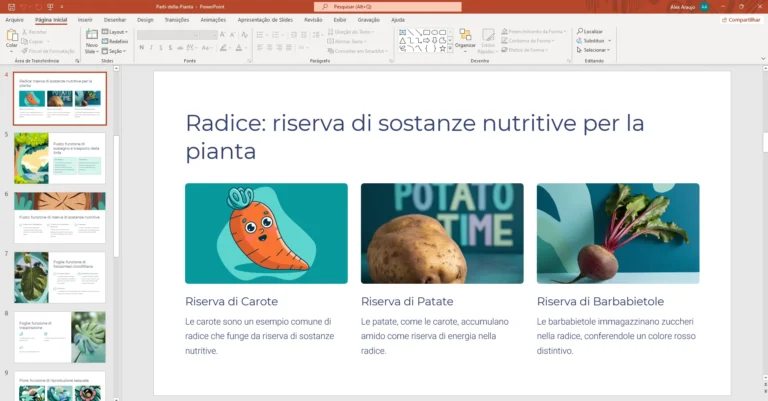The height and width of the screenshot is (401, 768).
Task: Switch to the Animações tab
Action: tap(213, 20)
